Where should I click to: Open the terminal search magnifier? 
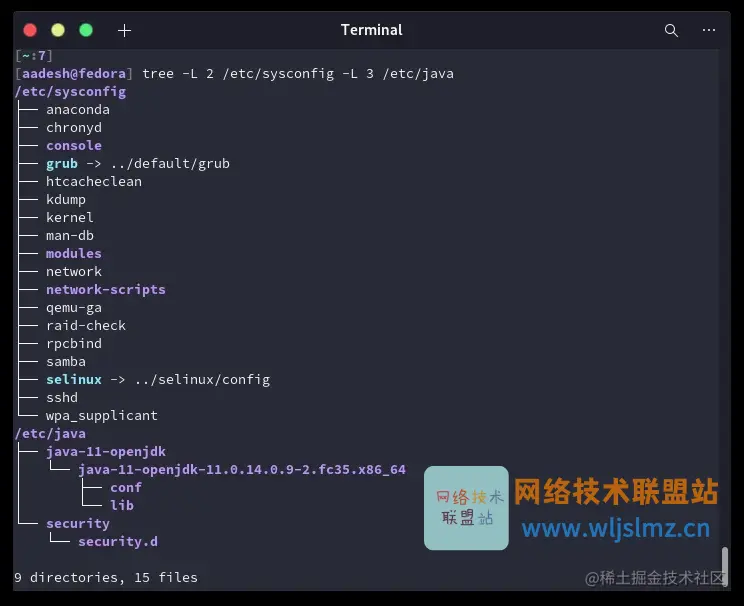(x=671, y=30)
